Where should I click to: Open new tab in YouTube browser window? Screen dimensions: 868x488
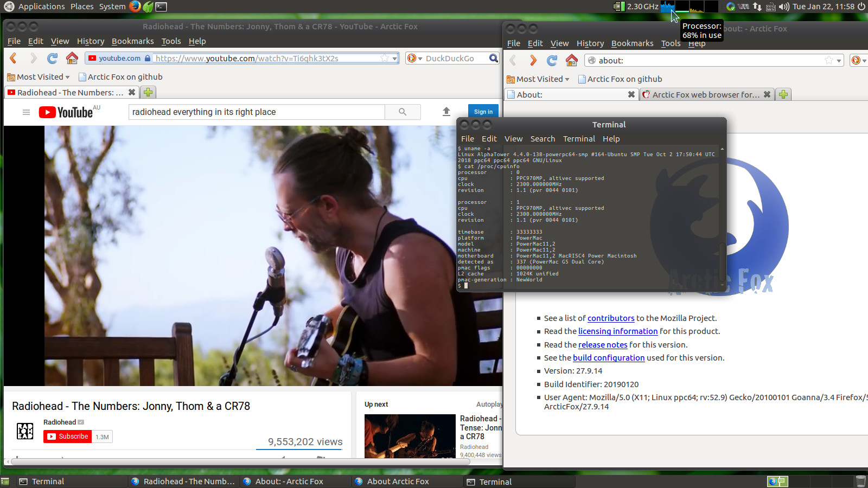[x=148, y=92]
